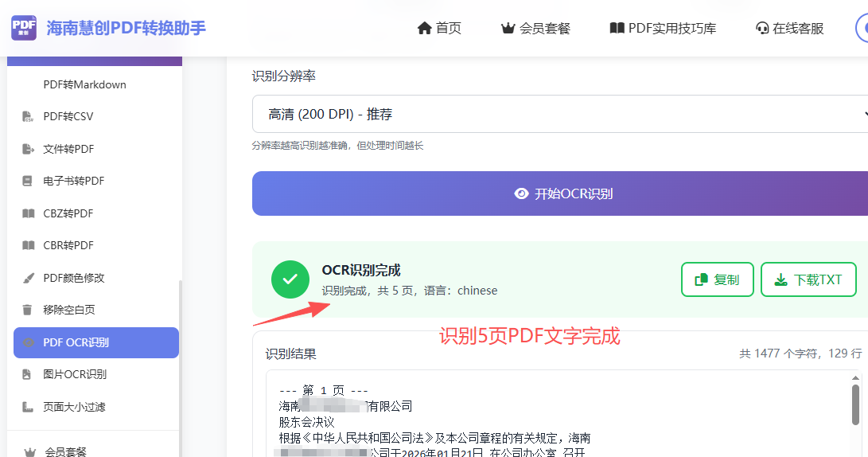Click the file export icon beside 文件转PDF
The width and height of the screenshot is (868, 457).
[28, 148]
